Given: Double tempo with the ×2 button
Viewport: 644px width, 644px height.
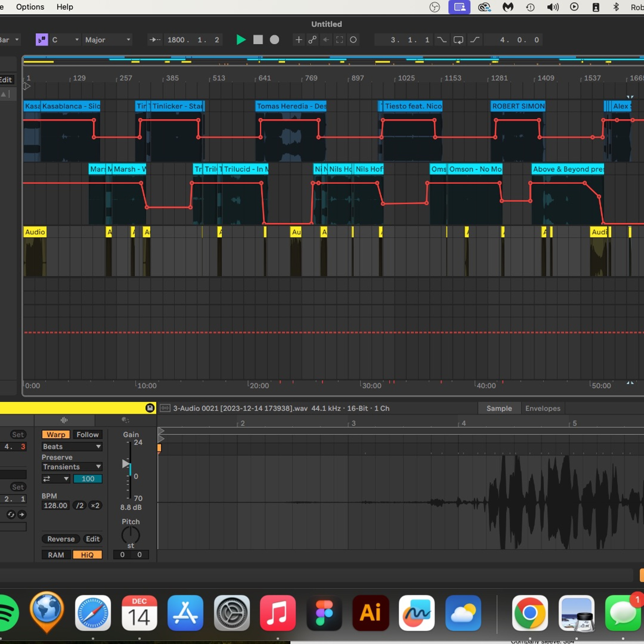Looking at the screenshot, I should [95, 505].
